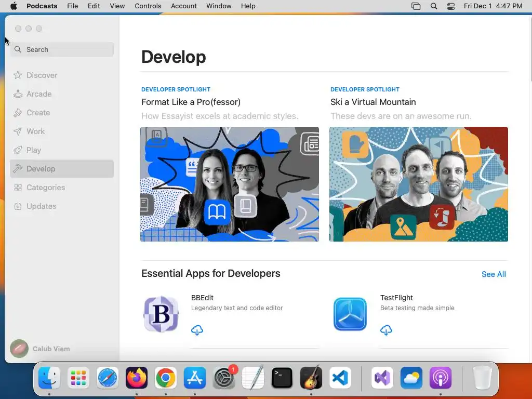See All essential apps for developers
532x399 pixels.
click(494, 274)
